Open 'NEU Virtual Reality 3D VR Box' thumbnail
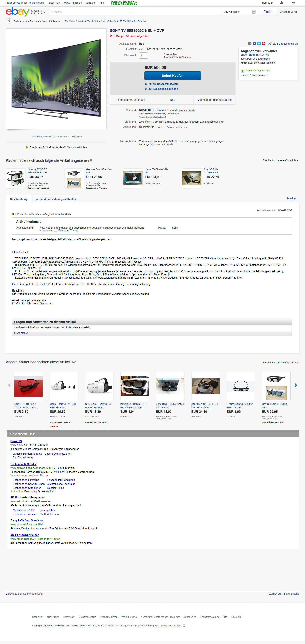This screenshot has width=305, height=644. click(99, 386)
